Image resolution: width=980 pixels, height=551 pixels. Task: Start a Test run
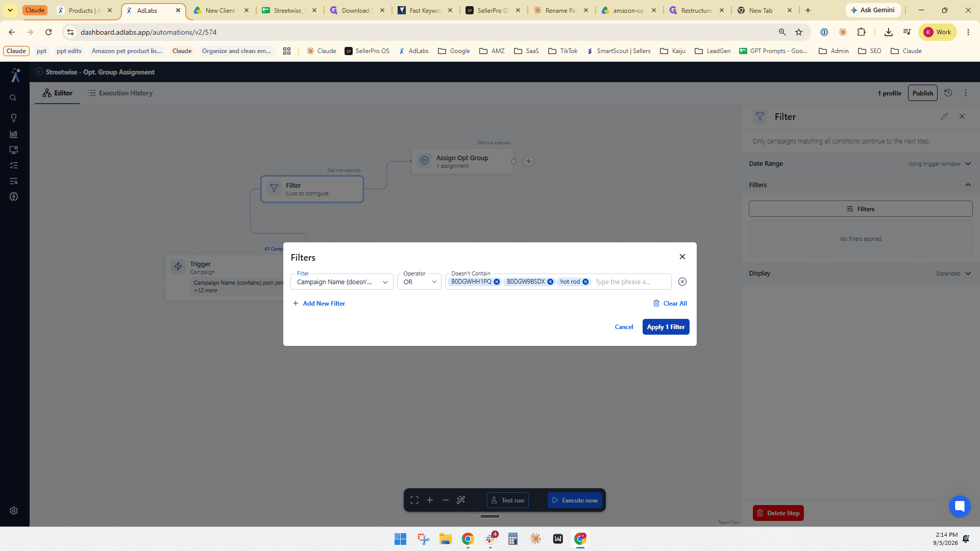click(x=508, y=500)
